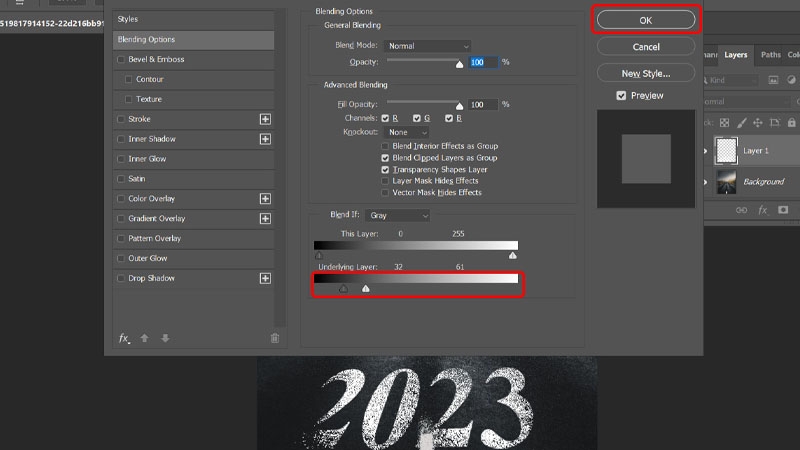Enable the Pattern Overlay checkbox
This screenshot has height=450, width=800.
(121, 239)
